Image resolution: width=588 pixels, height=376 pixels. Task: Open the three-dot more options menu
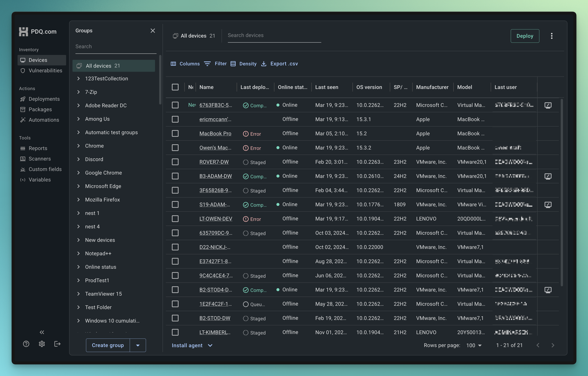pos(552,36)
